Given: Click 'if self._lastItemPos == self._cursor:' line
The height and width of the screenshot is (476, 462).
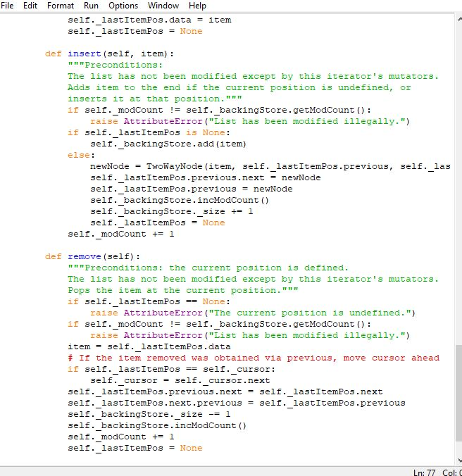Looking at the screenshot, I should (x=172, y=369).
